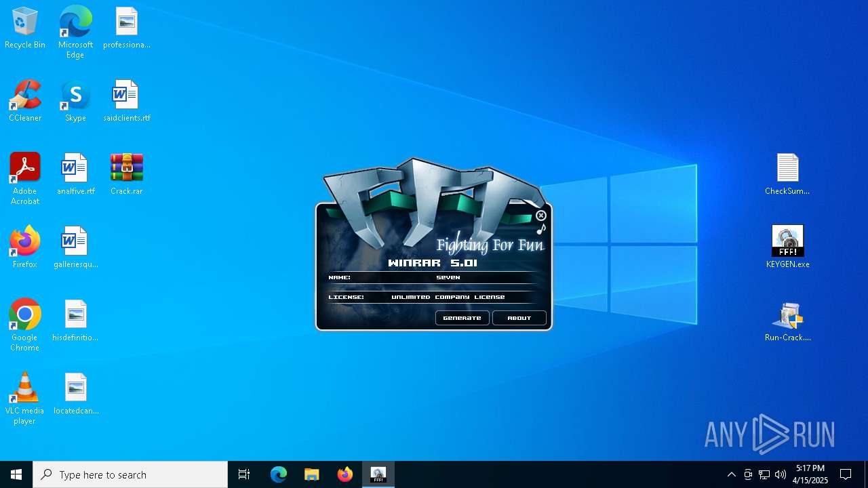Open the Adobe Acrobat shortcut
The height and width of the screenshot is (488, 868).
coord(25,179)
